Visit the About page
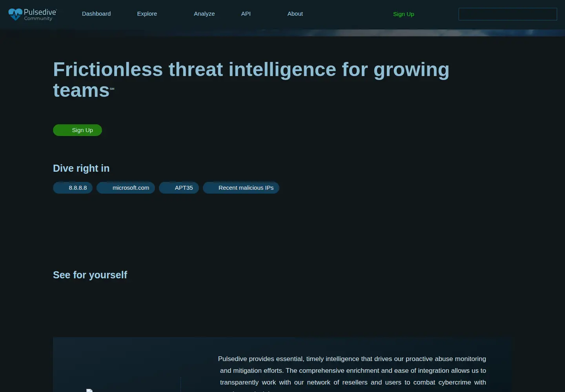Viewport: 565px width, 392px height. [295, 14]
